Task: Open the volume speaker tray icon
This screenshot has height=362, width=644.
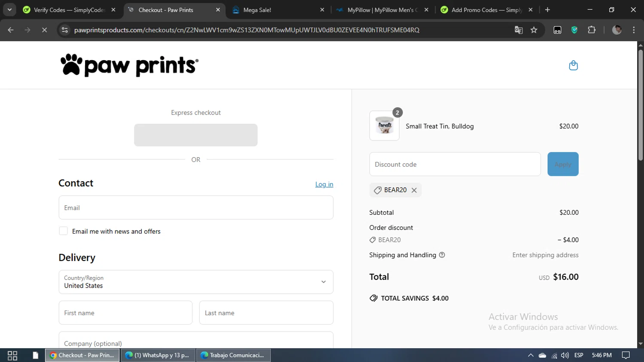Action: 565,355
